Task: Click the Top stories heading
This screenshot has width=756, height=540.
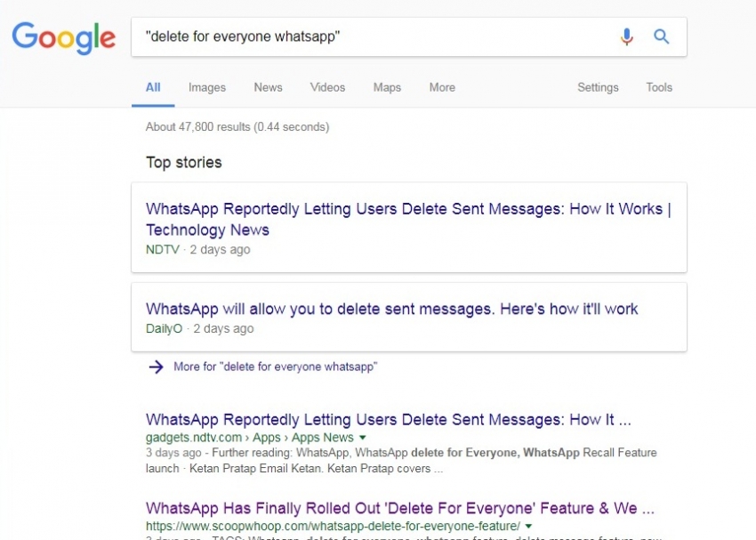Action: pos(184,163)
